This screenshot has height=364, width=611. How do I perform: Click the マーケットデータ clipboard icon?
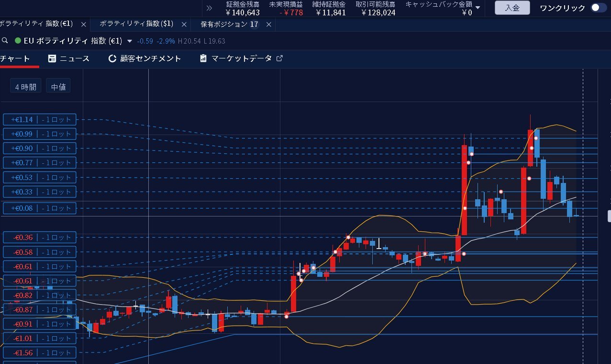[204, 58]
